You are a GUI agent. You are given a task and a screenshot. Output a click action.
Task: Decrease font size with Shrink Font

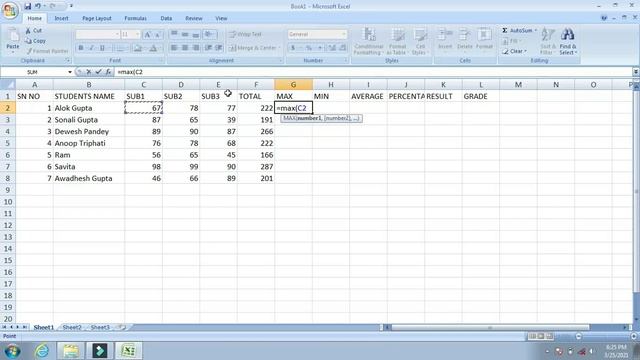(158, 35)
